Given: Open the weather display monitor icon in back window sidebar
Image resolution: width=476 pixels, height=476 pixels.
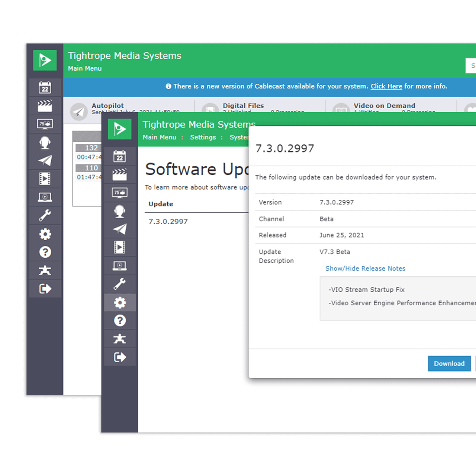Looking at the screenshot, I should pos(45,124).
